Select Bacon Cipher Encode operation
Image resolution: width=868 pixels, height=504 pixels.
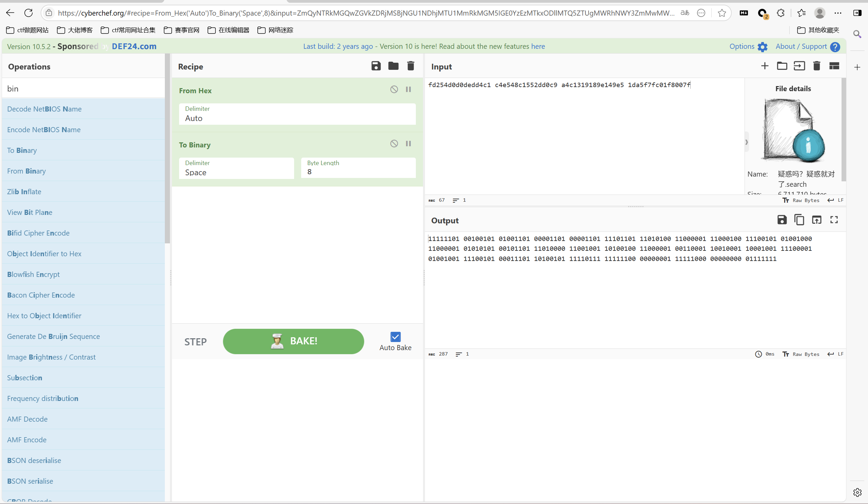pos(83,295)
